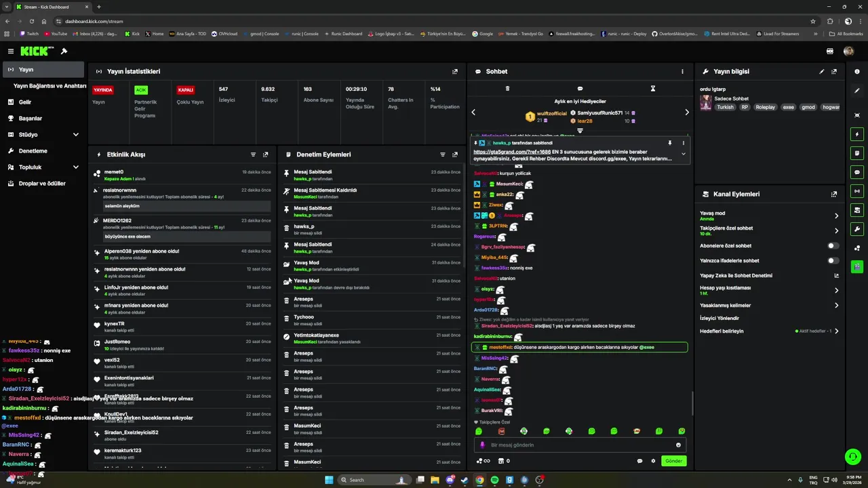Click the Turkish tag in Yayın bilgisi
868x488 pixels.
(x=726, y=107)
